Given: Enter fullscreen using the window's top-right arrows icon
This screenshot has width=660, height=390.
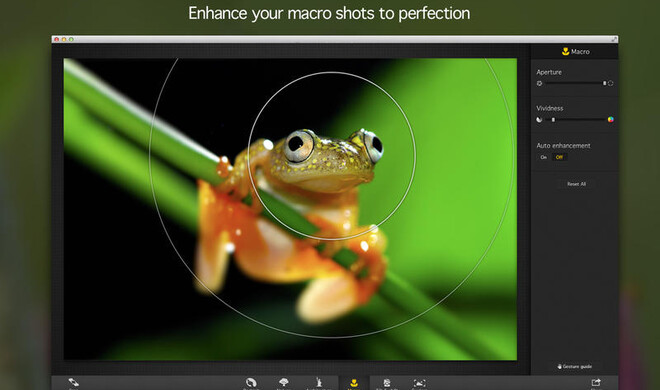Looking at the screenshot, I should tap(614, 39).
